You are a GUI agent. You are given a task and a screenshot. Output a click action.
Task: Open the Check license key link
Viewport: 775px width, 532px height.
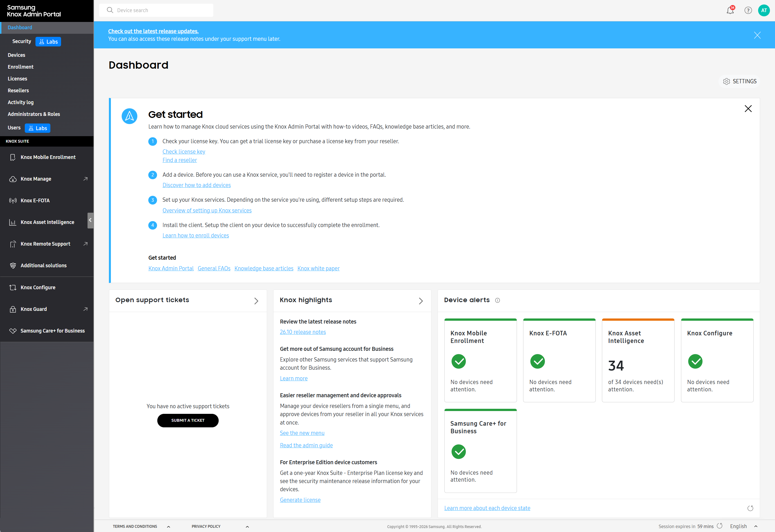pos(184,152)
